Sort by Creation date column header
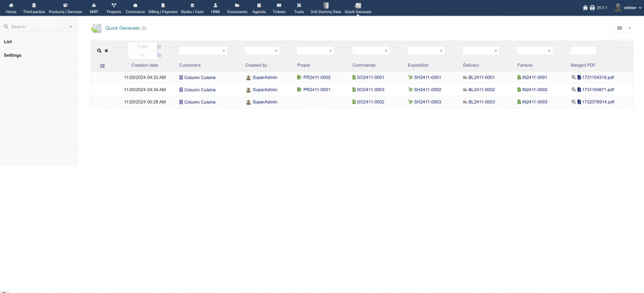Screen dimensions: 644x293 coord(145,65)
